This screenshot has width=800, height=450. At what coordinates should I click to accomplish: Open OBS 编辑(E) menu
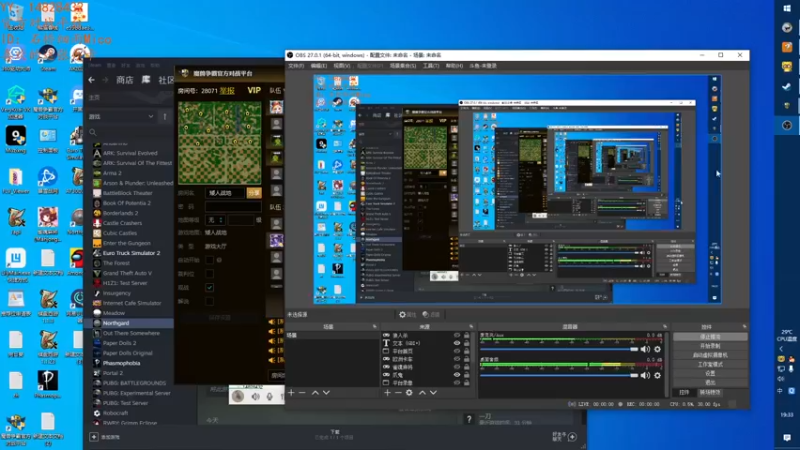pyautogui.click(x=318, y=66)
